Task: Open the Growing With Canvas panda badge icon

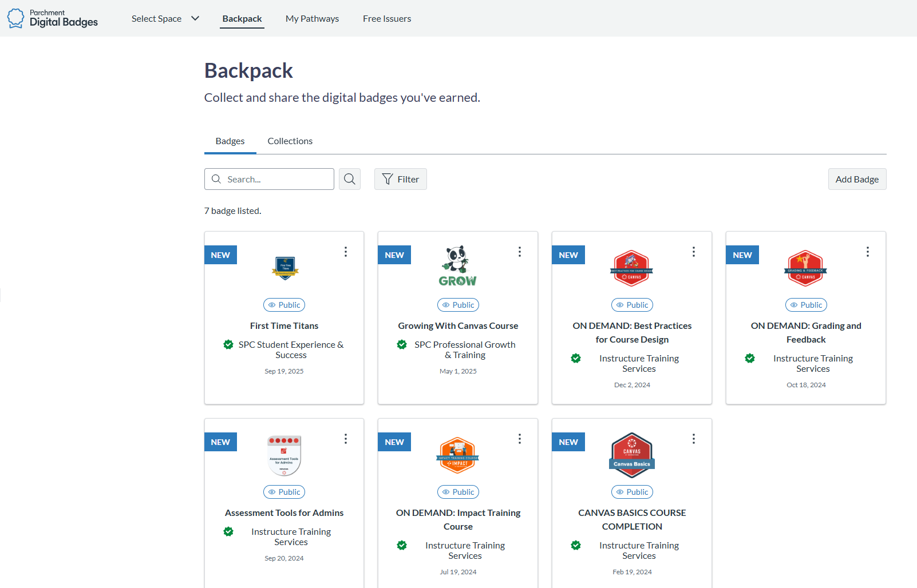Action: click(x=458, y=266)
